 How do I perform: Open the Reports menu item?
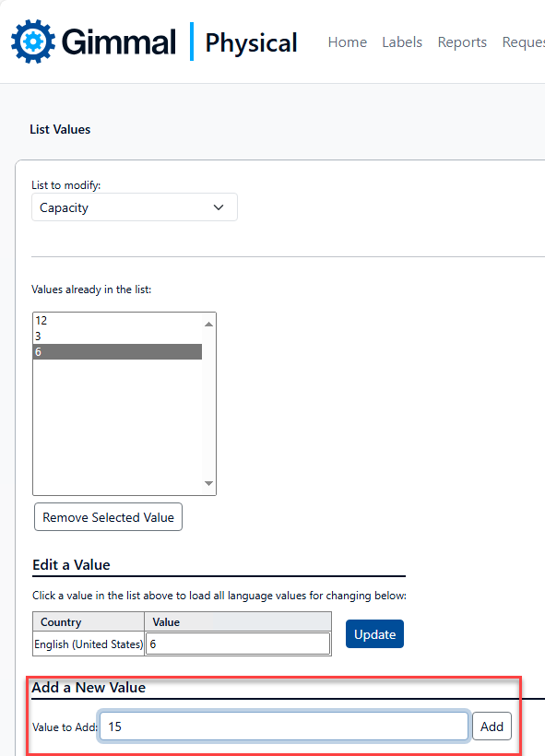[462, 42]
